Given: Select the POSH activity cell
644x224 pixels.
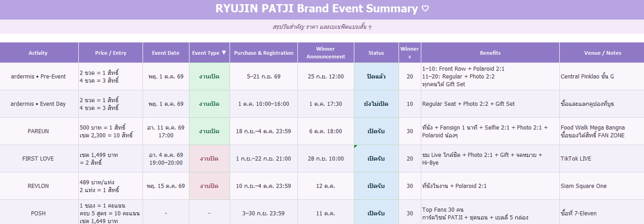Looking at the screenshot, I should (x=39, y=212).
